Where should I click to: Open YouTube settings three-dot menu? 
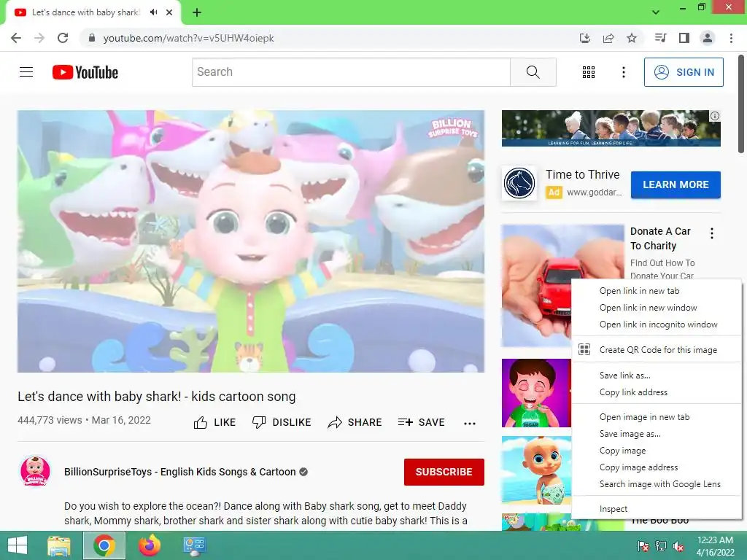(624, 72)
